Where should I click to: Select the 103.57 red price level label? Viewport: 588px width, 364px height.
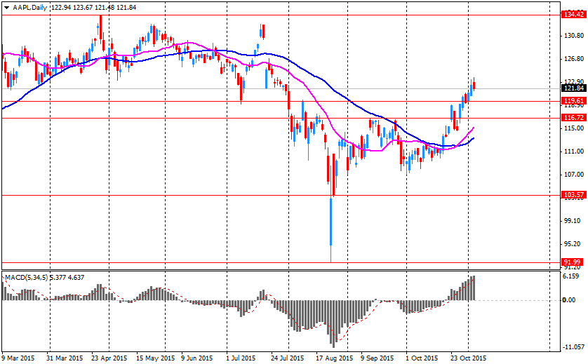[x=573, y=195]
